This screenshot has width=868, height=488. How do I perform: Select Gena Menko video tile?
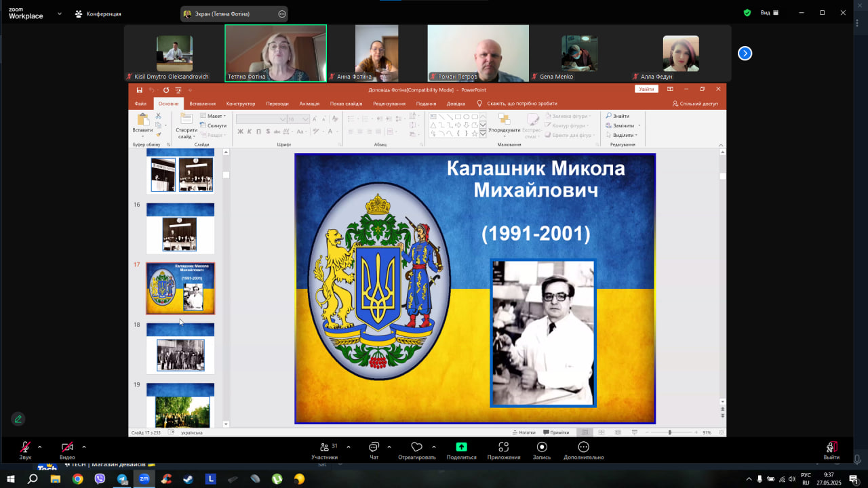[579, 54]
